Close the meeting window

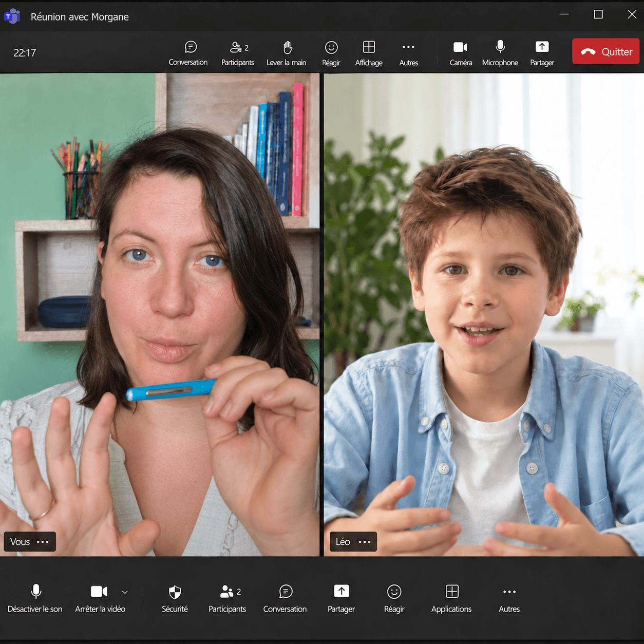(x=632, y=14)
